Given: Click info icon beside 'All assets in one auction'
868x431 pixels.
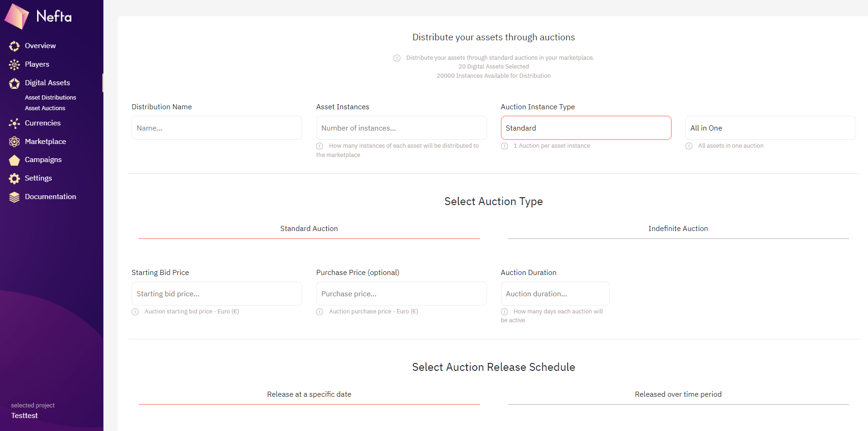Looking at the screenshot, I should click(689, 146).
